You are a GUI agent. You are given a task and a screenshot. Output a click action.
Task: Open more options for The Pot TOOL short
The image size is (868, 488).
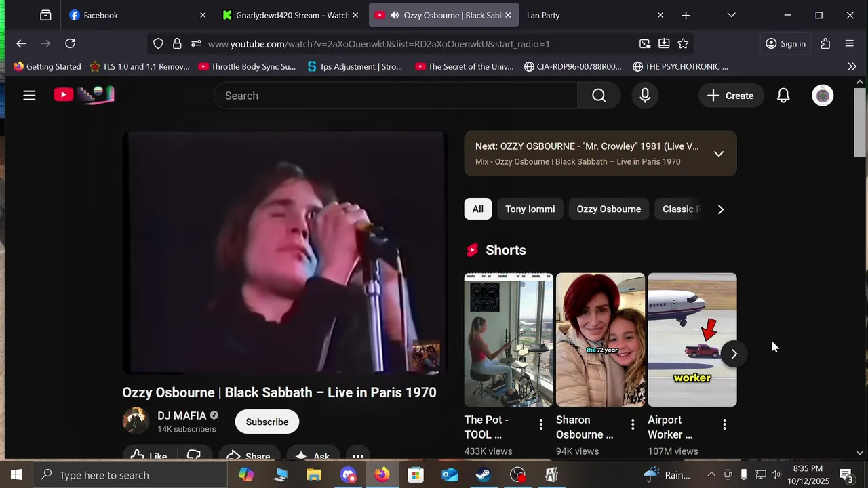540,424
